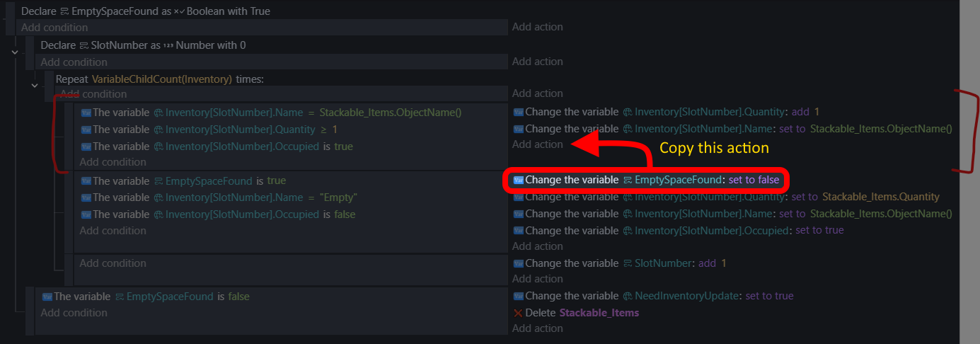
Task: Click variable icon beside NeedInventoryUpdate set to true
Action: click(518, 296)
